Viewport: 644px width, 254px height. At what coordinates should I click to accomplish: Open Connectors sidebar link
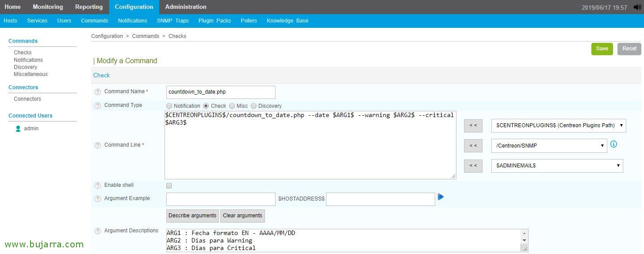(x=27, y=99)
